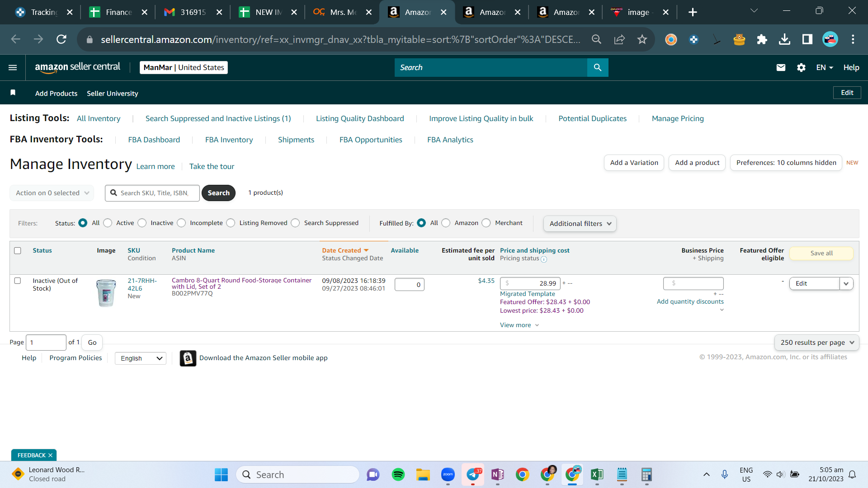Open the browser extensions puzzle icon

[762, 39]
